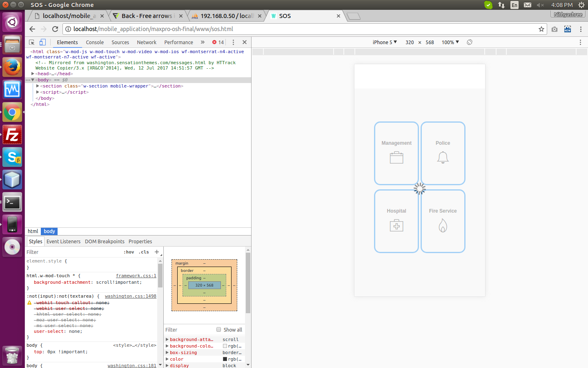
Task: Switch to the Elements tab
Action: (67, 42)
